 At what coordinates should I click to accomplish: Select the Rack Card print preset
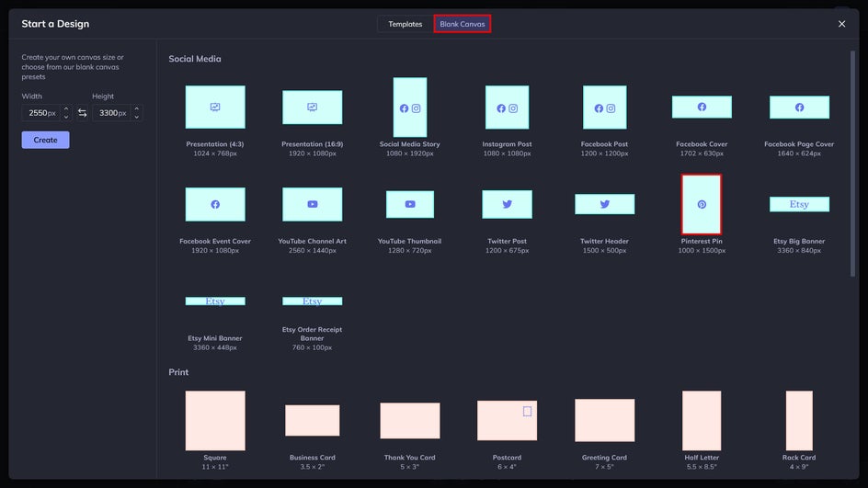[799, 421]
